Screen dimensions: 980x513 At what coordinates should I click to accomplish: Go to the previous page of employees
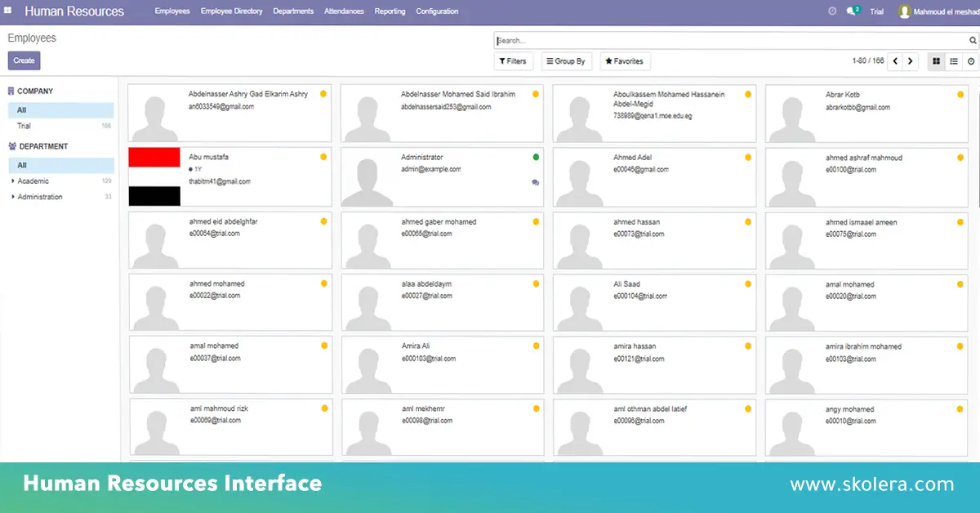pyautogui.click(x=895, y=61)
